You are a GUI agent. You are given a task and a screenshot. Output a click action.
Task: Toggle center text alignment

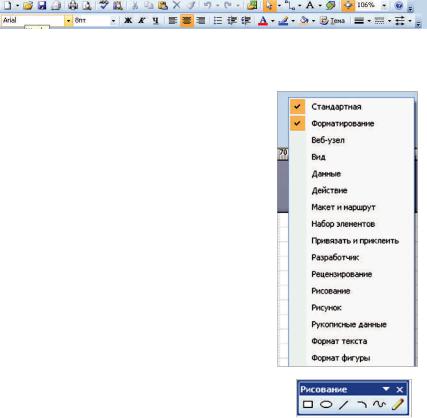(187, 21)
